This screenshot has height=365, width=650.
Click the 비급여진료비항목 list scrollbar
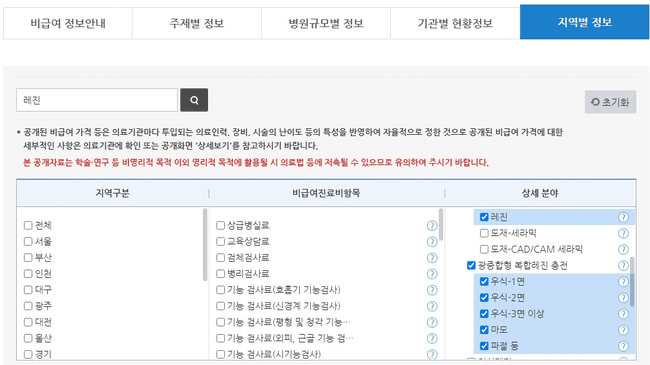(x=441, y=224)
